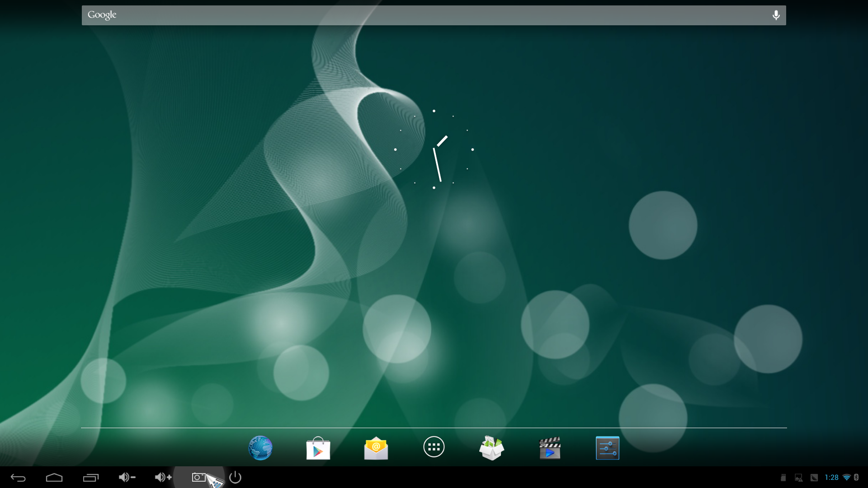The height and width of the screenshot is (488, 868).
Task: Start voice search with the microphone icon
Action: 776,15
